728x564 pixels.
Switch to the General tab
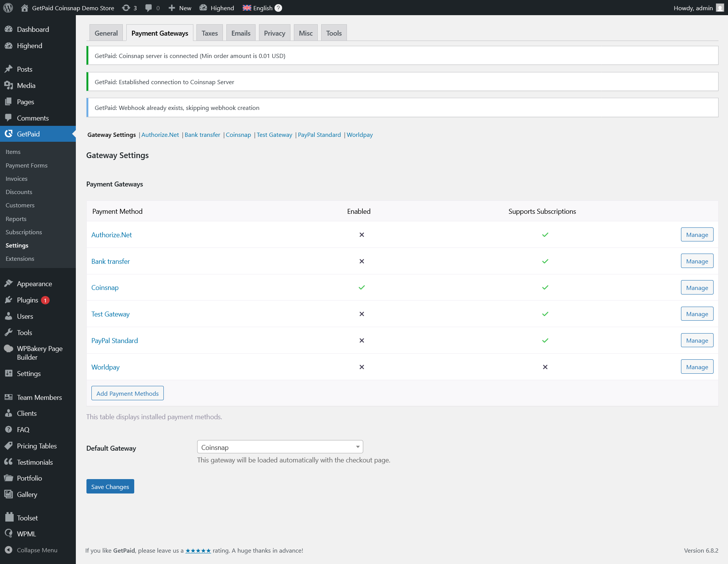pyautogui.click(x=106, y=33)
